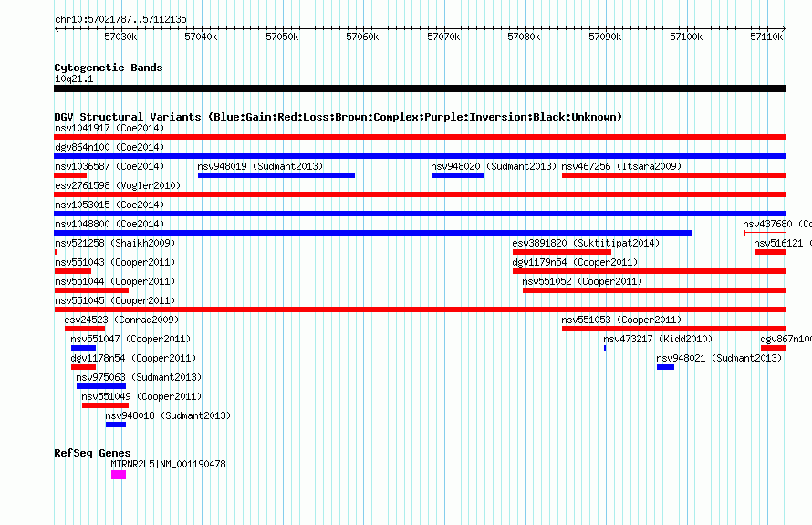Image resolution: width=812 pixels, height=525 pixels.
Task: Click the 57050k ruler tick label
Action: [282, 37]
